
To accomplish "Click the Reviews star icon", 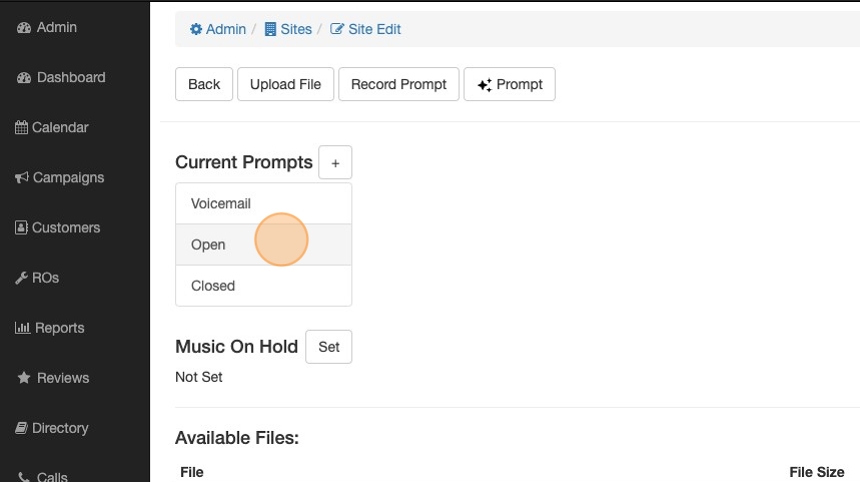I will (24, 378).
